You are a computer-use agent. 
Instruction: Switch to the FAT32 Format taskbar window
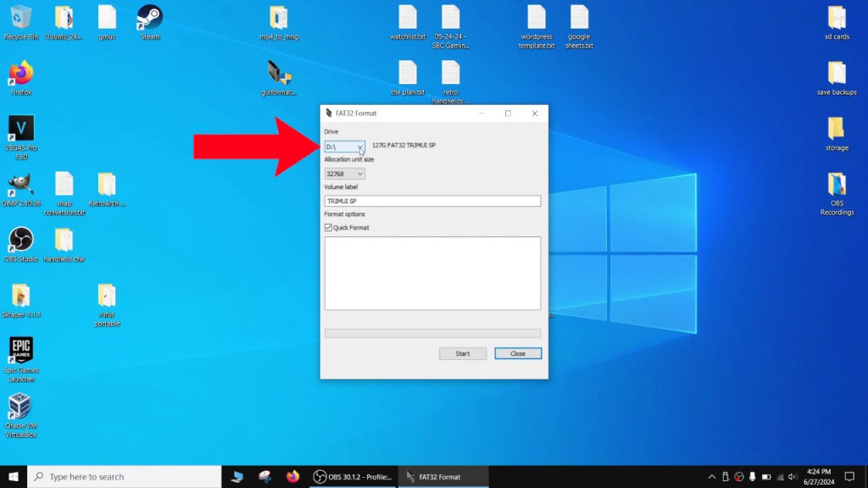442,476
